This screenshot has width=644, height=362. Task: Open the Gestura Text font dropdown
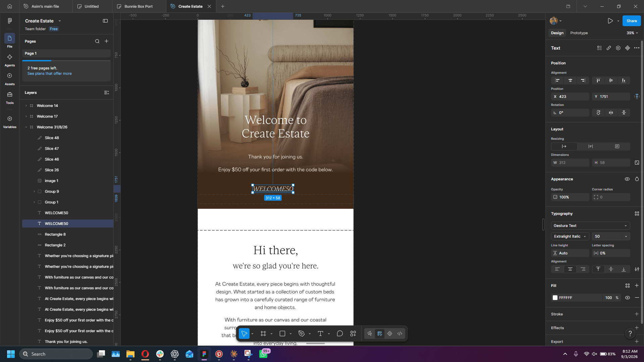(x=590, y=226)
